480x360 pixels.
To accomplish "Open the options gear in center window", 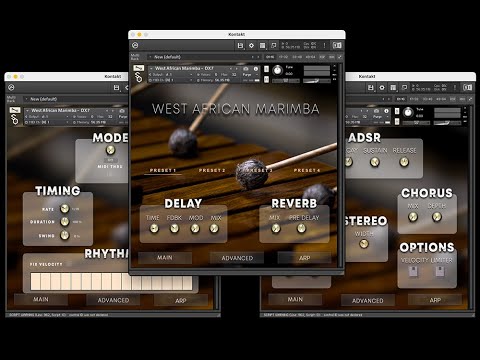I will [251, 46].
